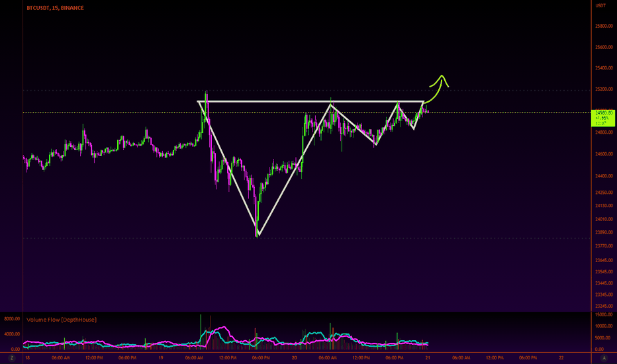This screenshot has width=617, height=364.
Task: Click the date label 22 on the time axis
Action: 561,357
